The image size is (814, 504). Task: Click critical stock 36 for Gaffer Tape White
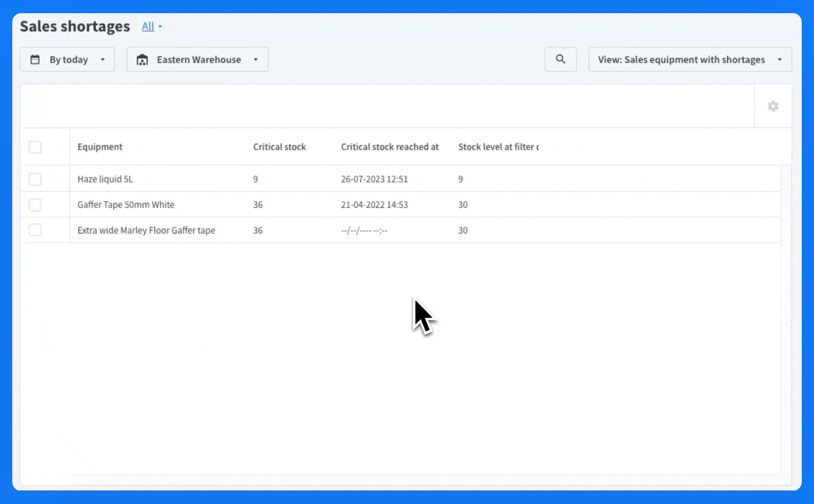(x=258, y=205)
